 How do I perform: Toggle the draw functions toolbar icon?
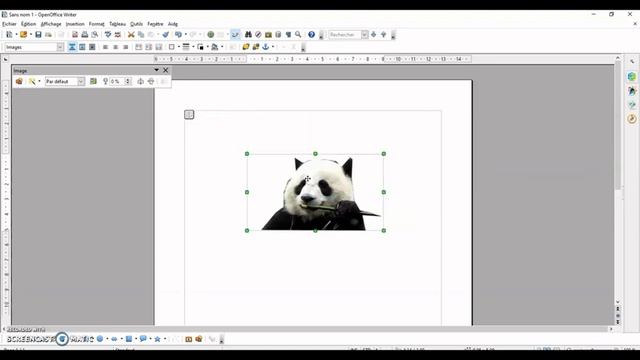pyautogui.click(x=235, y=35)
